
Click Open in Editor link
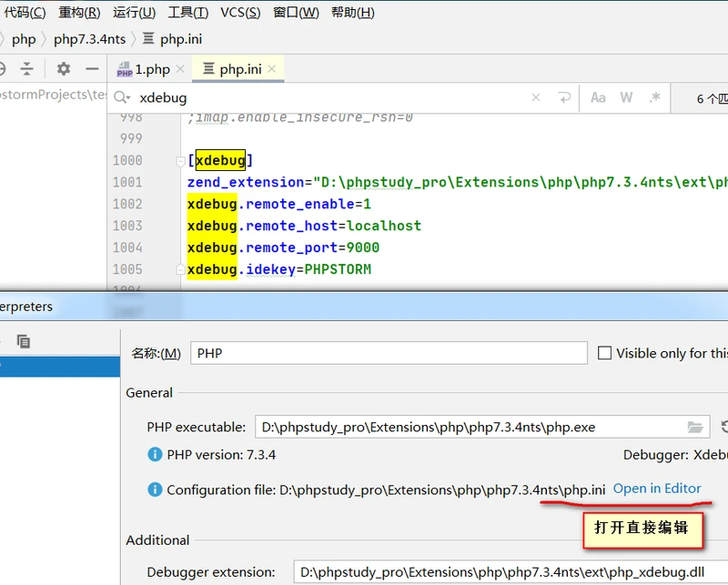tap(657, 489)
